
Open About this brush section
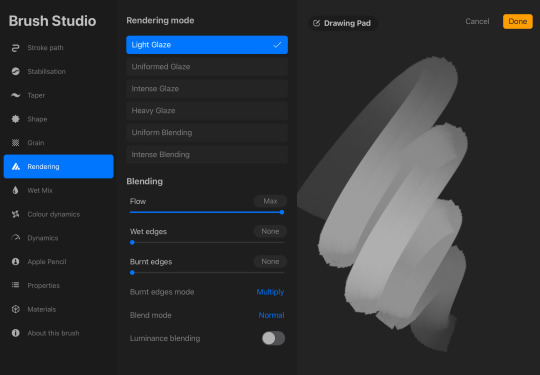(x=59, y=333)
